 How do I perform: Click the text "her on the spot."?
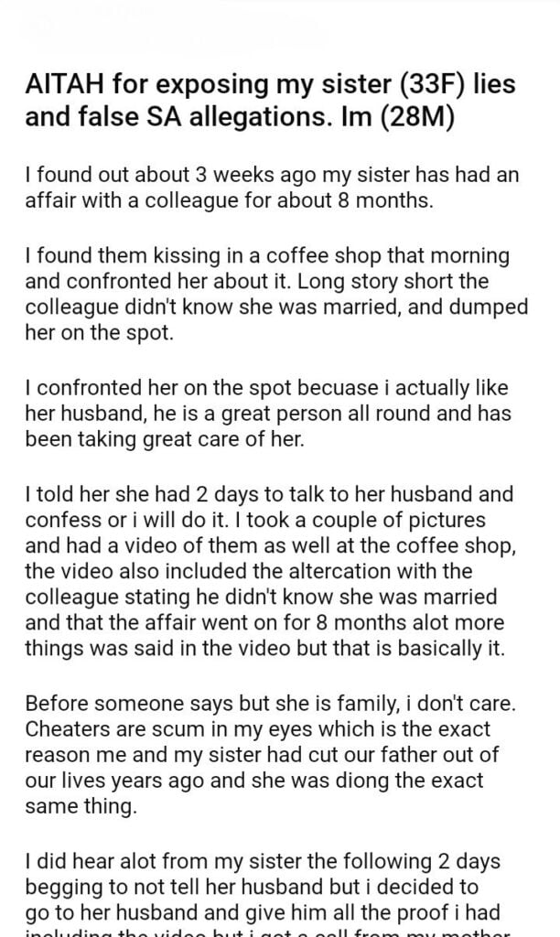coord(97,331)
